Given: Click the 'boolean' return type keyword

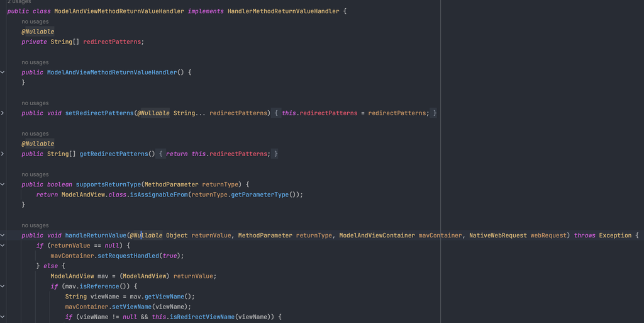Looking at the screenshot, I should [60, 184].
